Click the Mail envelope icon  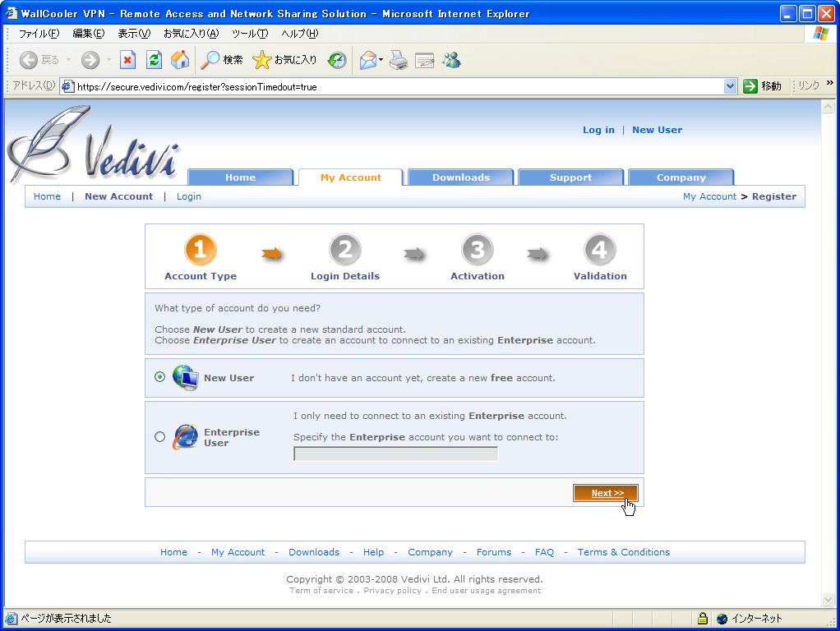[x=368, y=60]
